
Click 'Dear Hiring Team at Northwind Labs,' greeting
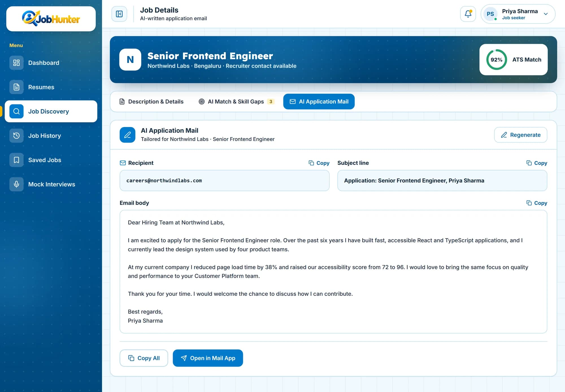pos(176,222)
